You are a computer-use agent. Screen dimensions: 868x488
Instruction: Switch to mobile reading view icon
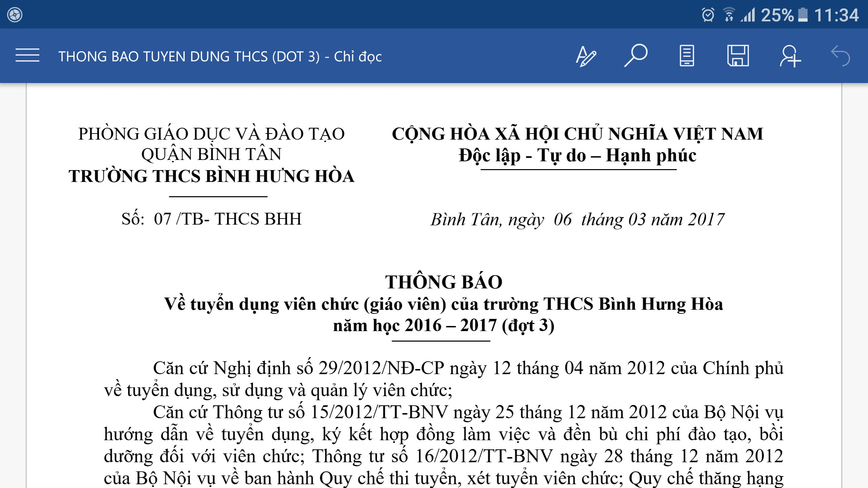coord(687,56)
